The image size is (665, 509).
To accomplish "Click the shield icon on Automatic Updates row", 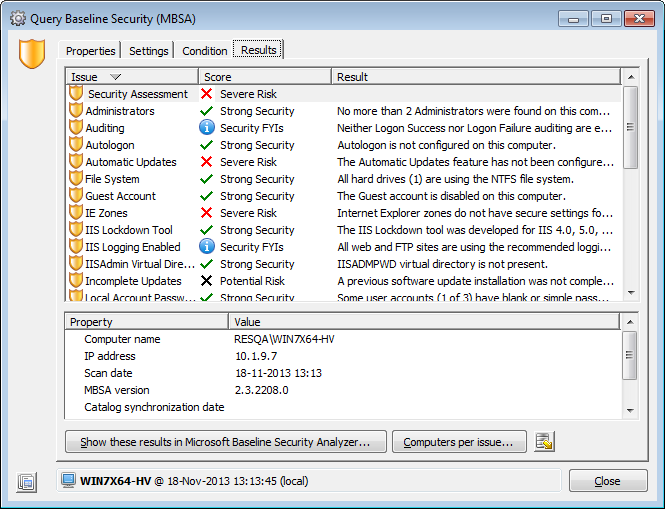I will pyautogui.click(x=76, y=161).
